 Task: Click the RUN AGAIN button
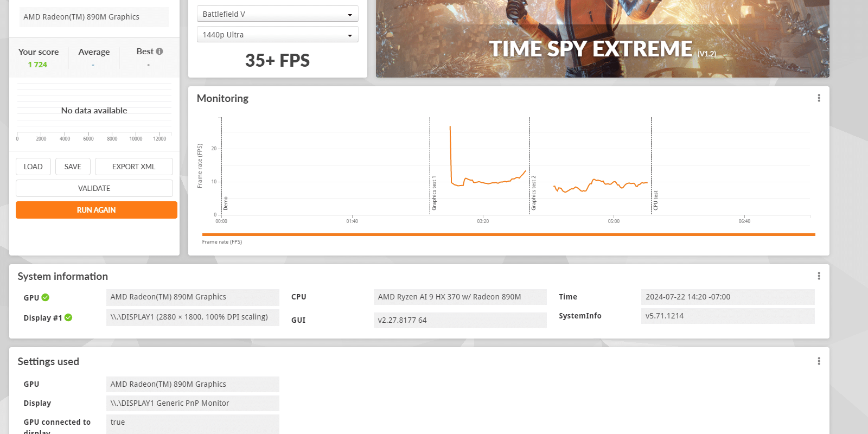pyautogui.click(x=97, y=210)
